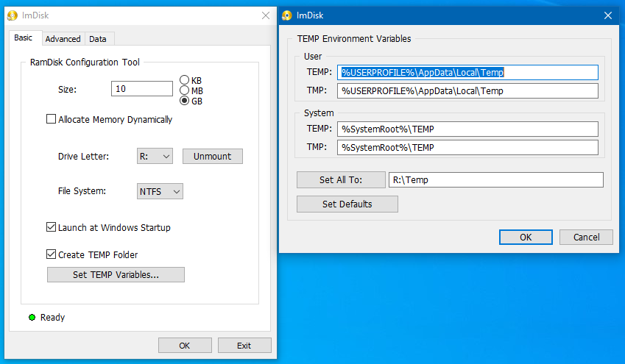Uncheck Create TEMP Folder
The width and height of the screenshot is (625, 364).
[51, 254]
